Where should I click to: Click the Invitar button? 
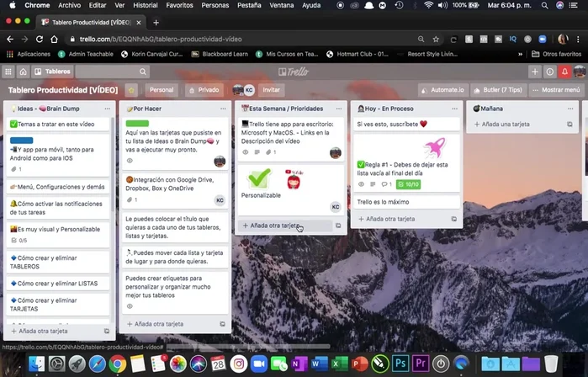[272, 90]
